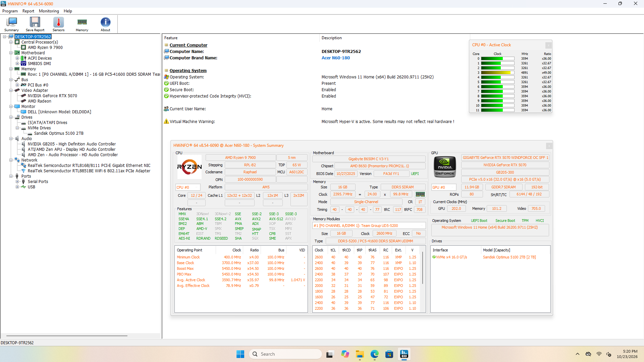Open the Monitoring menu
This screenshot has height=362, width=644.
pos(49,11)
